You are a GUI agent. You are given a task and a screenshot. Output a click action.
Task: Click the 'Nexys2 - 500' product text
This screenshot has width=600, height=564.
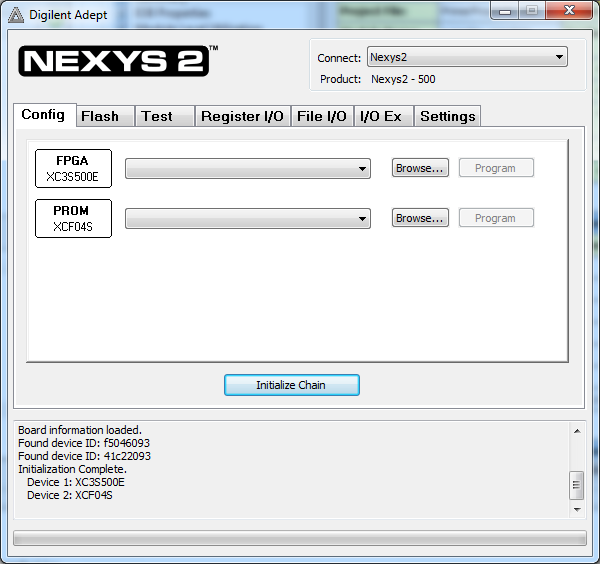tap(403, 79)
